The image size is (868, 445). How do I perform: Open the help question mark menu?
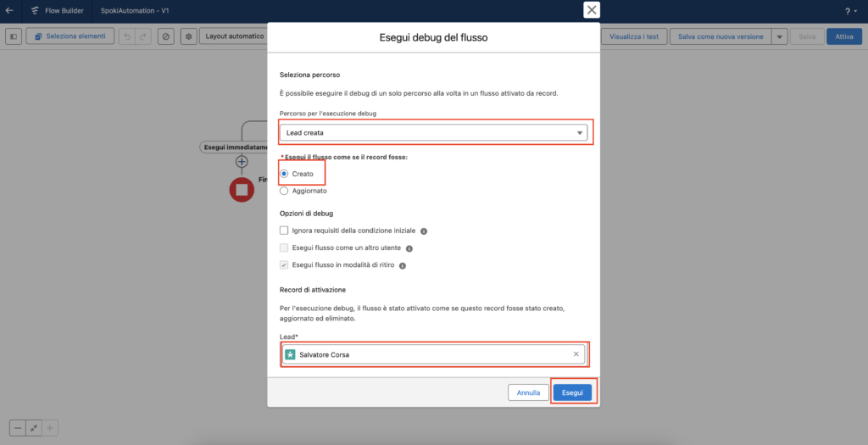click(x=849, y=11)
